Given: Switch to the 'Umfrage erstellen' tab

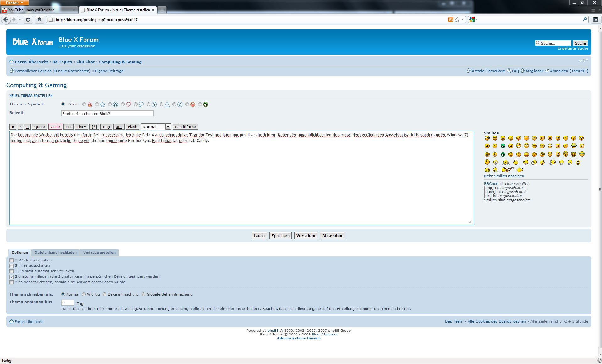Looking at the screenshot, I should (99, 253).
